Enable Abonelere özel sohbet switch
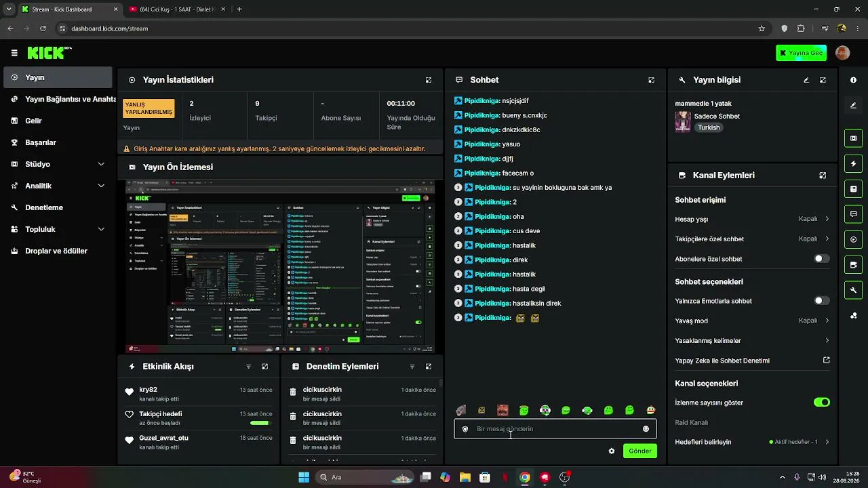Image resolution: width=868 pixels, height=488 pixels. pos(821,259)
